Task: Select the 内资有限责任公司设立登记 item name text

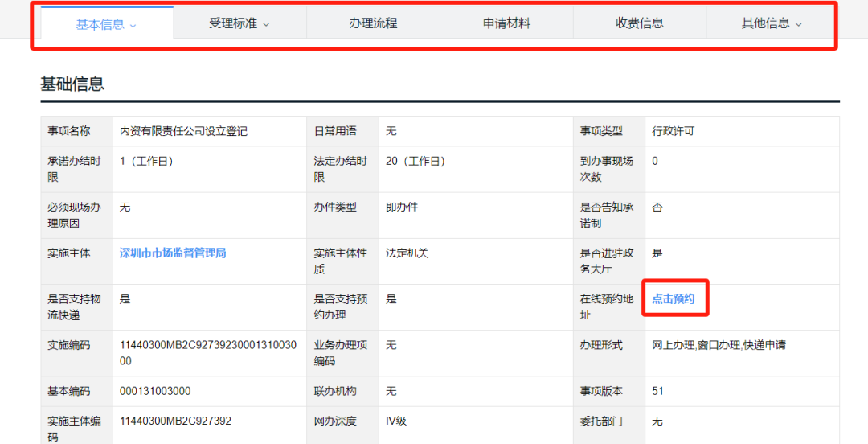Action: click(183, 131)
